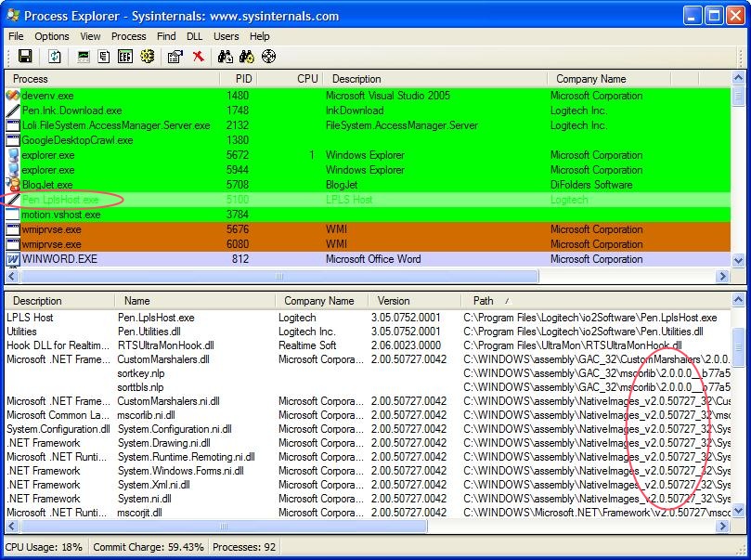Sort processes by the Process column header

(112, 79)
